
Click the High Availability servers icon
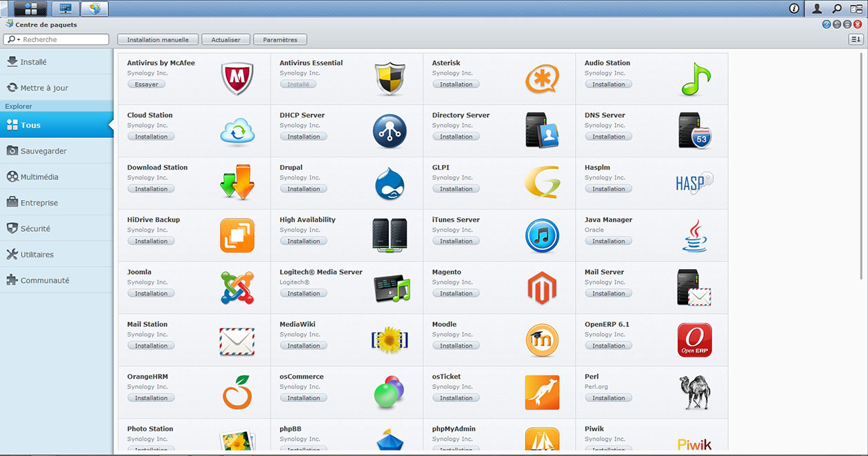pos(390,235)
